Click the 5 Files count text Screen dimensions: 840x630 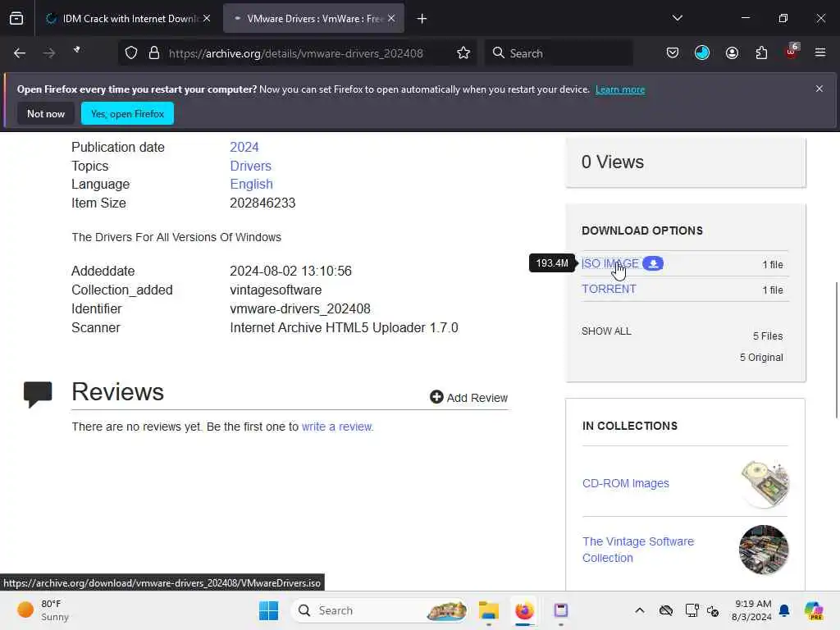pos(768,336)
